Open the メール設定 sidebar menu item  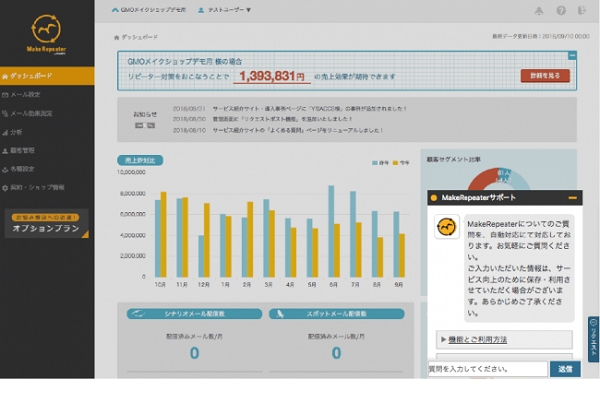(47, 95)
